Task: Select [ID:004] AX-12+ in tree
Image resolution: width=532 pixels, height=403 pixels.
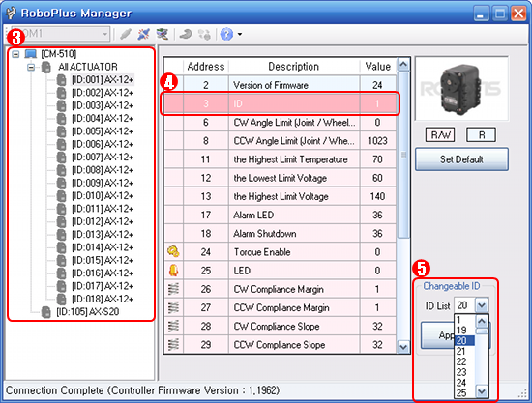Action: [103, 118]
